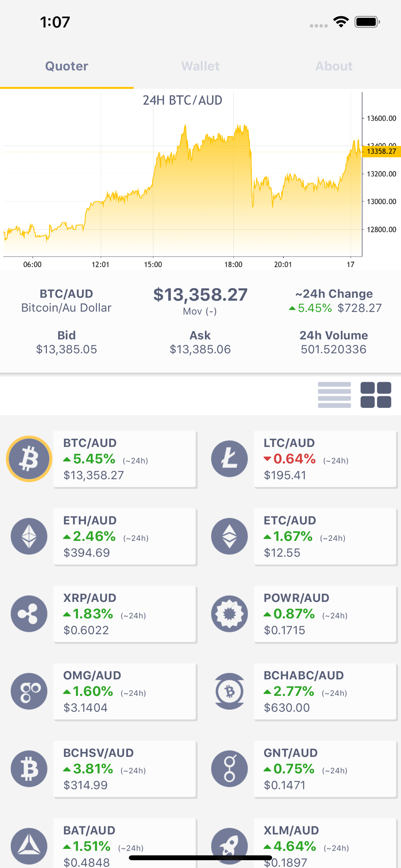This screenshot has height=868, width=401.
Task: Switch to list view layout
Action: point(334,395)
